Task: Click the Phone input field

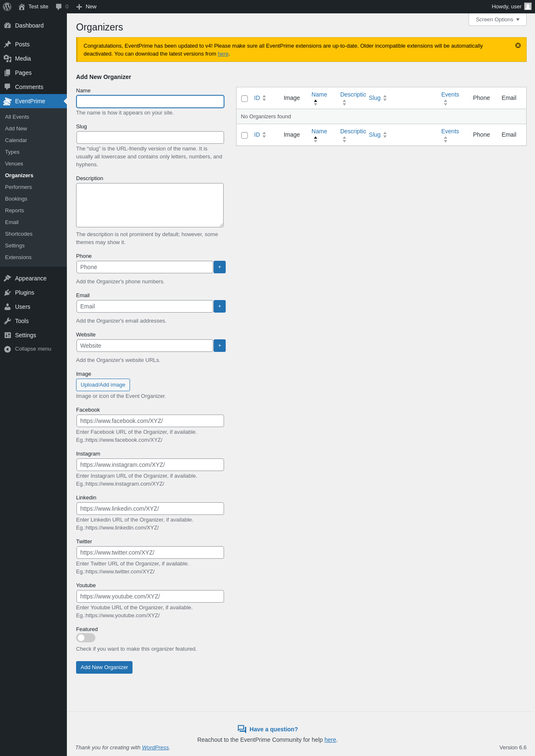Action: click(145, 267)
